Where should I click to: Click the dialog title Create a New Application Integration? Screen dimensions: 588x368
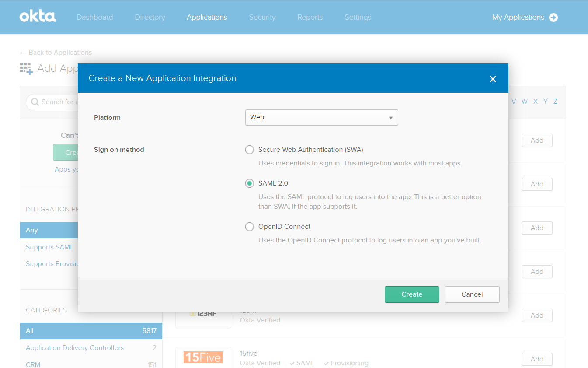pos(162,78)
